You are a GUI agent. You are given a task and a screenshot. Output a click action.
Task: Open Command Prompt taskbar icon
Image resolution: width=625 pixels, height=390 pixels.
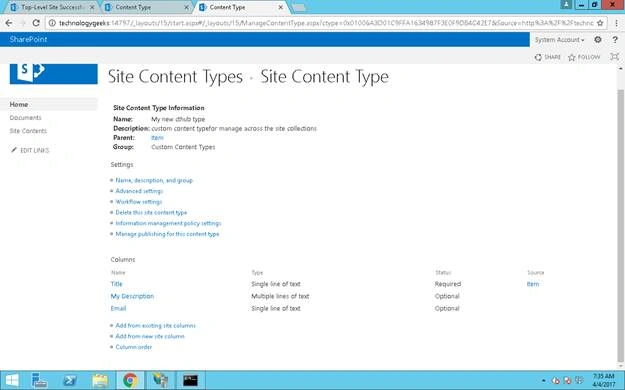coord(191,380)
